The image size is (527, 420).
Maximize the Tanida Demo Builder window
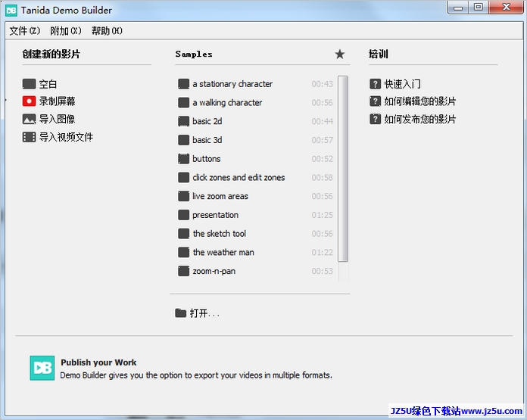pyautogui.click(x=479, y=8)
